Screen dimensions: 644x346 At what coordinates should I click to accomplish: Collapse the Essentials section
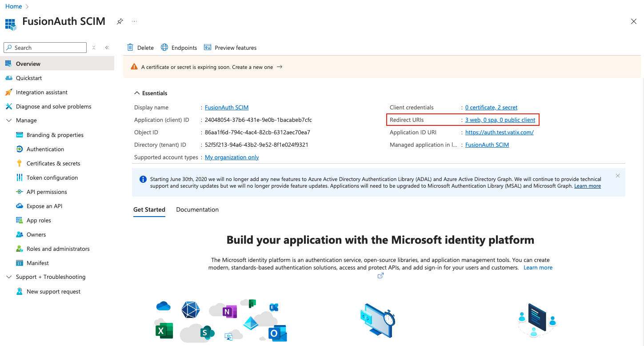137,93
